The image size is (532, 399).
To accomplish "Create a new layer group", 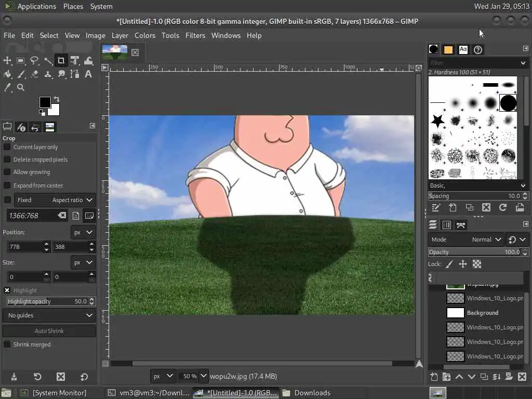I will tap(446, 377).
